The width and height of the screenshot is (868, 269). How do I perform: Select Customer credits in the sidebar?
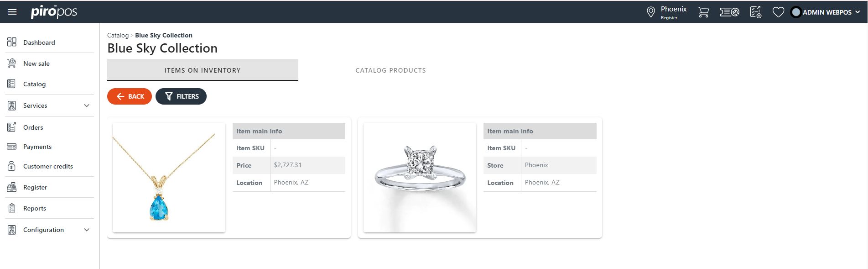click(48, 166)
